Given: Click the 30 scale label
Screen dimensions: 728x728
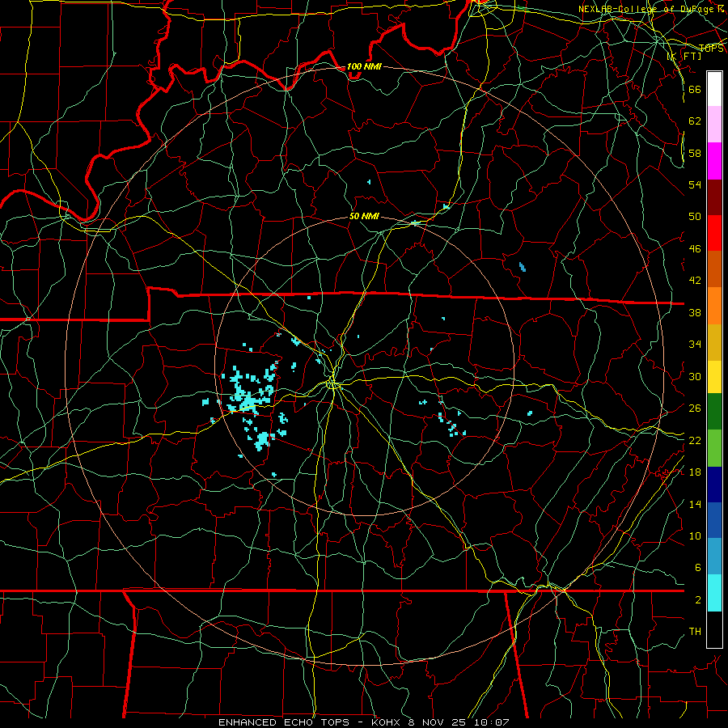Looking at the screenshot, I should (695, 376).
